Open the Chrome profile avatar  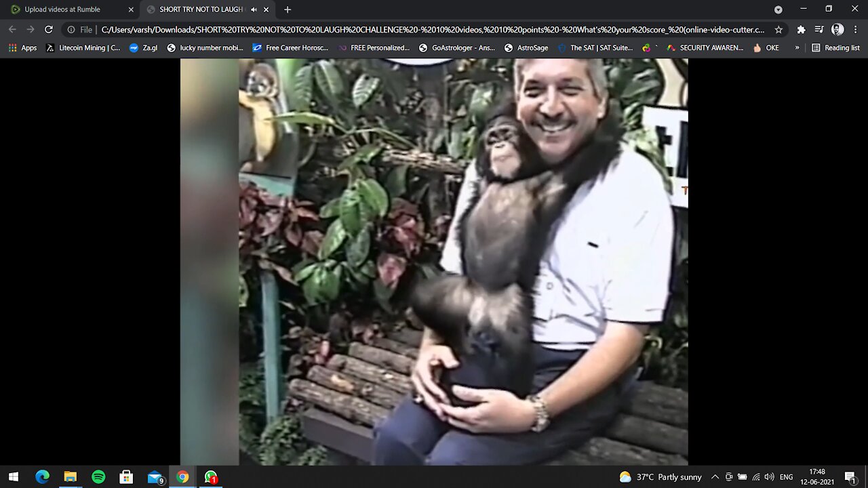tap(837, 29)
